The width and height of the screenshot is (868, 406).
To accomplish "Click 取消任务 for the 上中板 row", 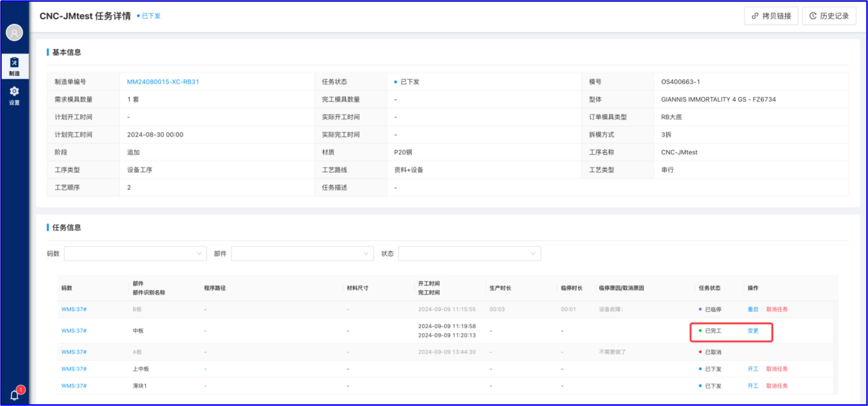I will 777,369.
